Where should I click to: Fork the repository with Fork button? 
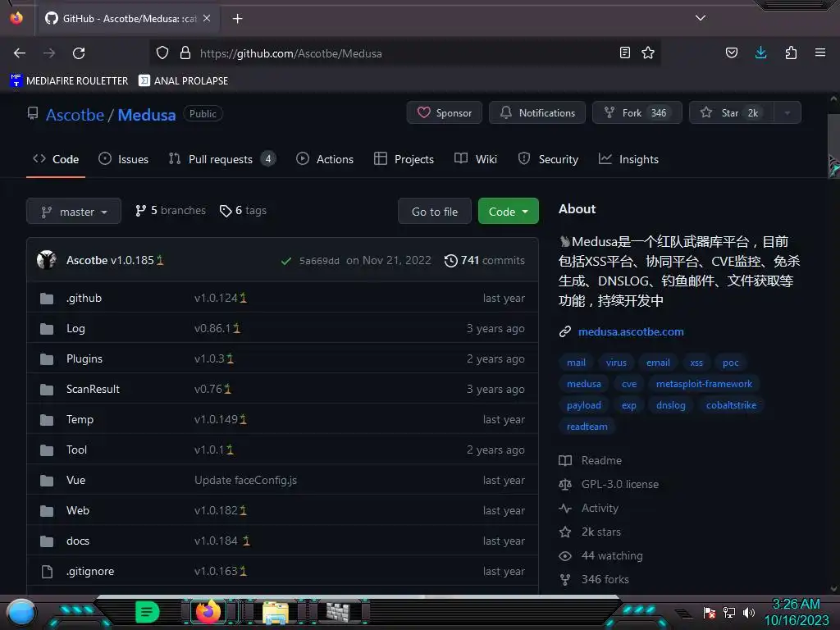tap(637, 112)
